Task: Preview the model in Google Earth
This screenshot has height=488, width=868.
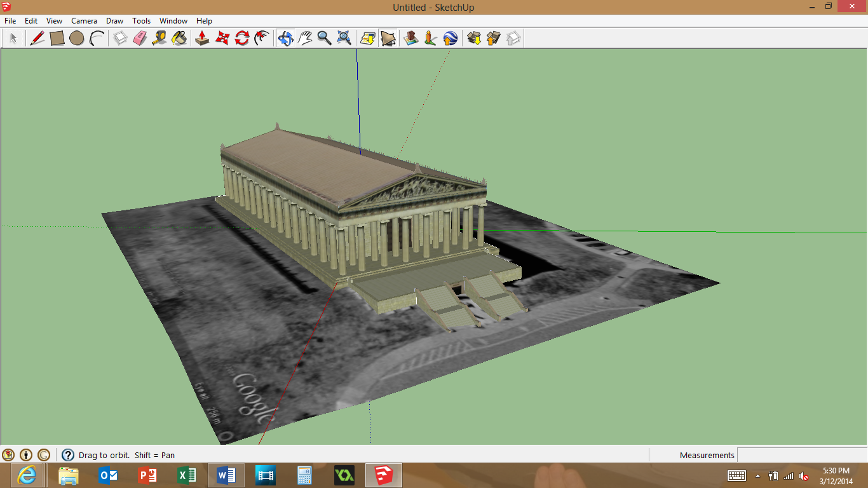Action: point(450,38)
